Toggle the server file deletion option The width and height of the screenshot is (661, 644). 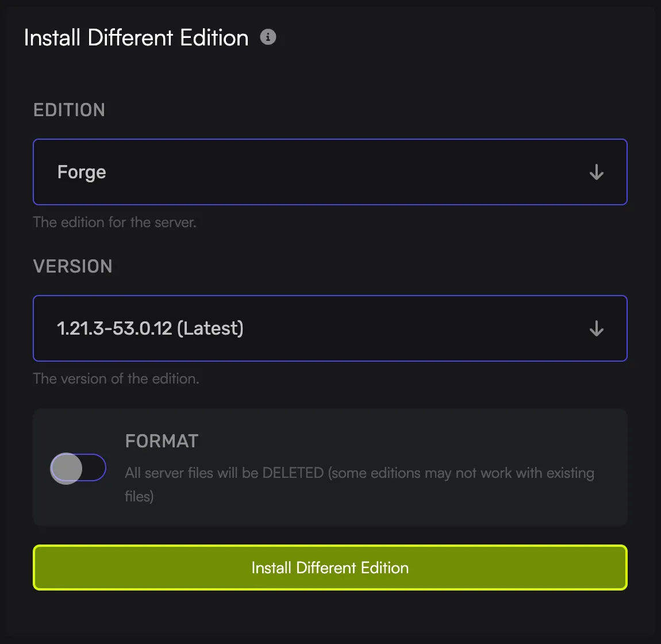coord(78,467)
